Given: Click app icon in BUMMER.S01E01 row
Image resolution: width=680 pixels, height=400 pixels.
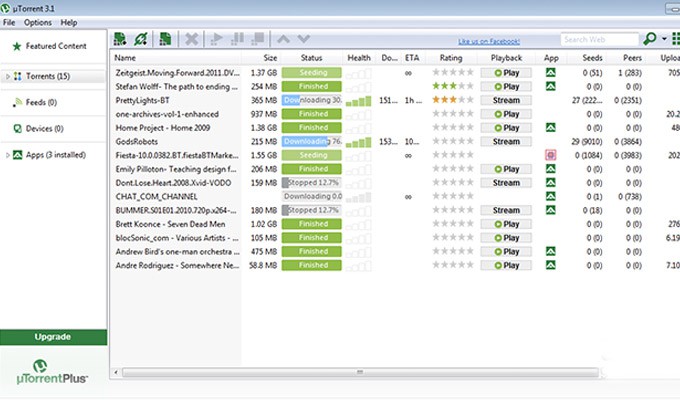Looking at the screenshot, I should (x=551, y=210).
